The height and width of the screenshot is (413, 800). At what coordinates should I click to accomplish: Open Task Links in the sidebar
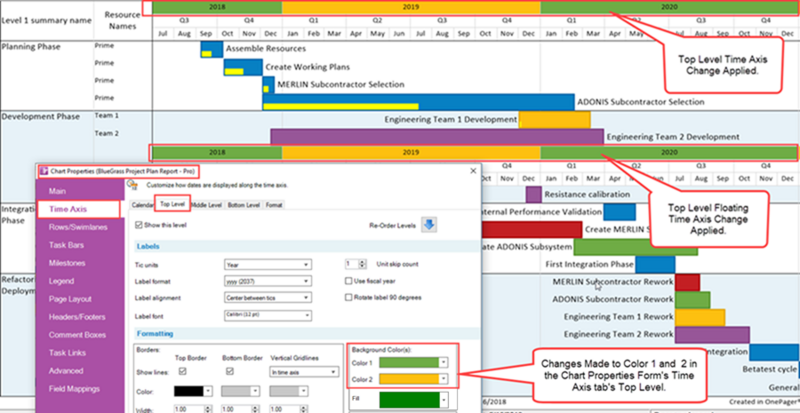click(67, 353)
